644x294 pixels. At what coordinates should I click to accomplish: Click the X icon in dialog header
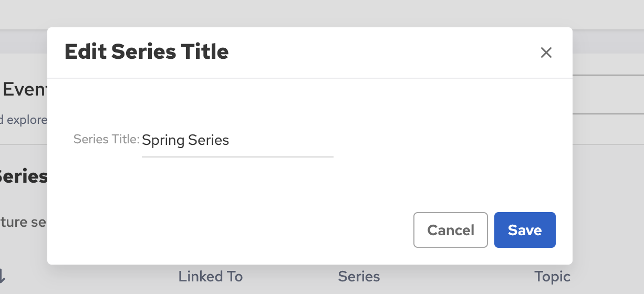[546, 52]
